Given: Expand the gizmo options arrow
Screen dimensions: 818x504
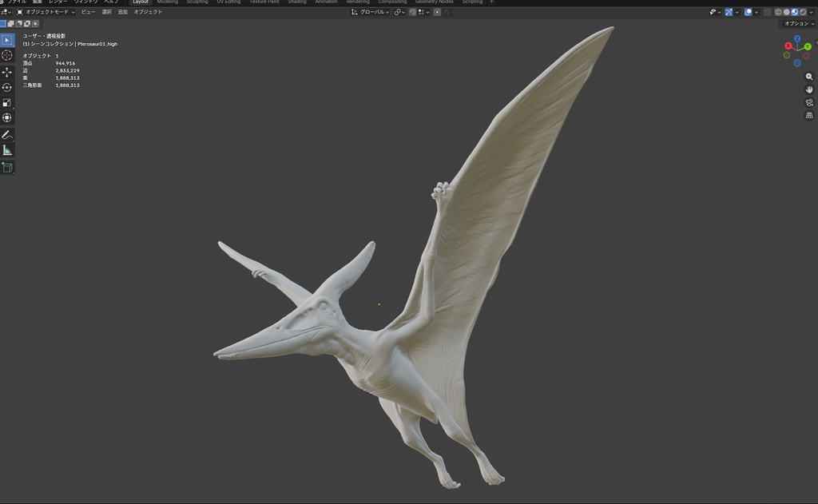Looking at the screenshot, I should click(737, 12).
